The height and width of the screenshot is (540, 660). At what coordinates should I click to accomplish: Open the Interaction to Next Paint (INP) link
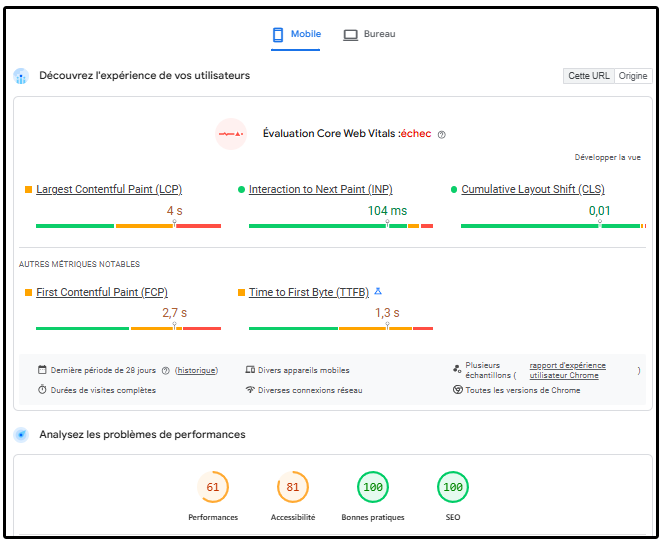pos(320,189)
